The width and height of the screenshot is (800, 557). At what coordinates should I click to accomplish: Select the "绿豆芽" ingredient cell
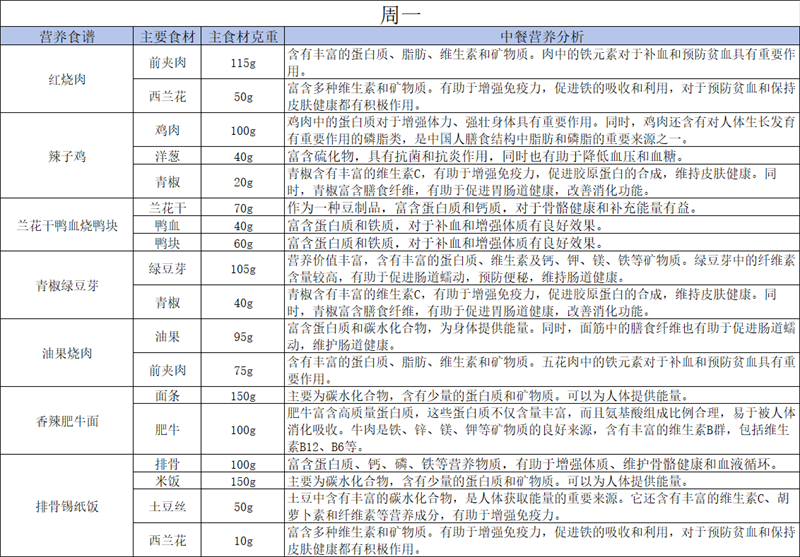167,268
